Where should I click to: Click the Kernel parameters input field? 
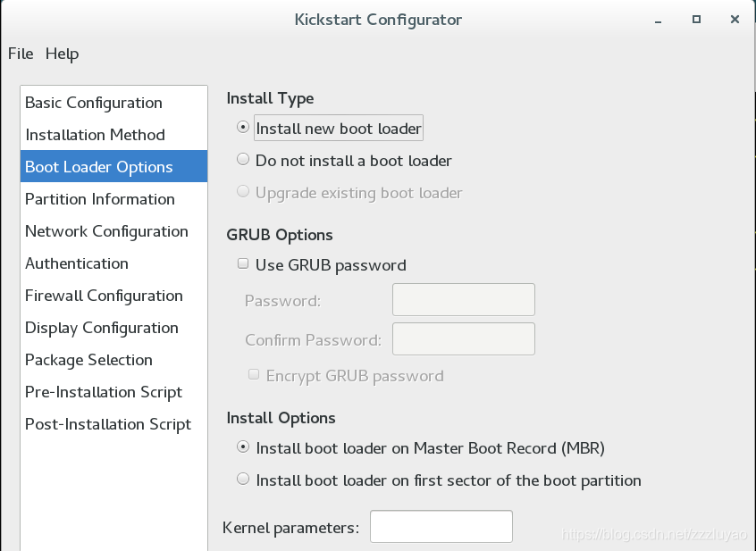[441, 526]
